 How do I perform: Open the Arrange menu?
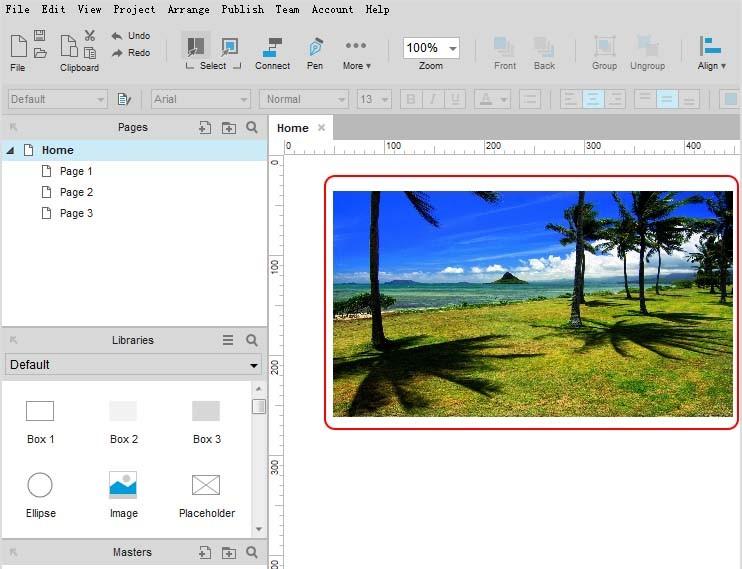pos(188,9)
